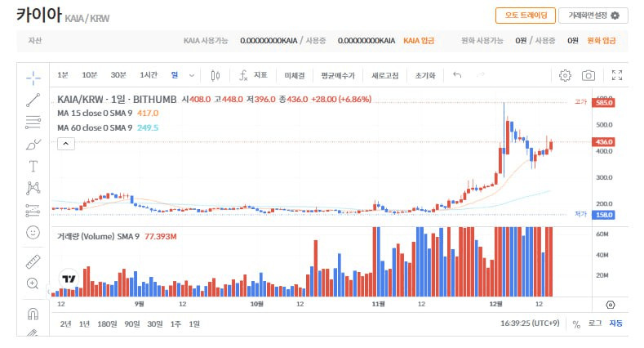Toggle 자동 auto scale
The width and height of the screenshot is (644, 348).
point(615,323)
